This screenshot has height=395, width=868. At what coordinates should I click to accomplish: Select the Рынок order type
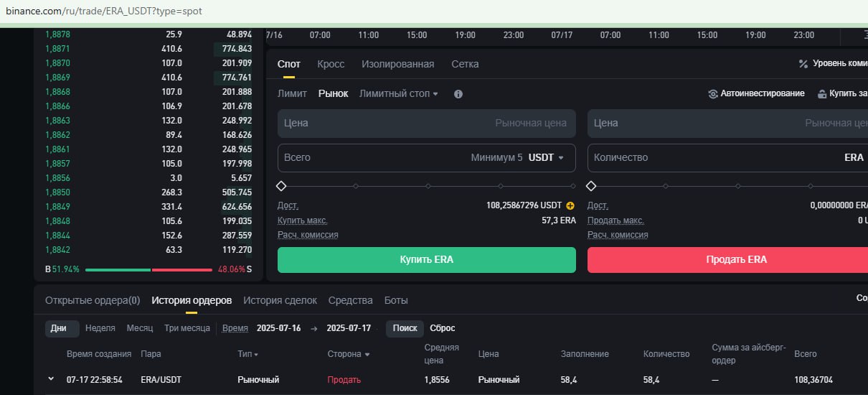pyautogui.click(x=333, y=94)
